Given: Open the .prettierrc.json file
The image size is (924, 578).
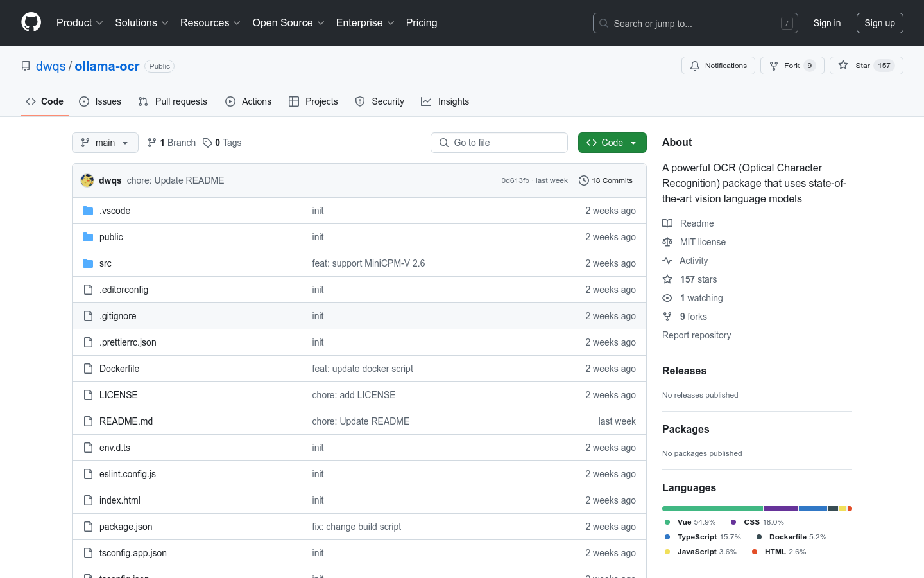Looking at the screenshot, I should [x=128, y=342].
